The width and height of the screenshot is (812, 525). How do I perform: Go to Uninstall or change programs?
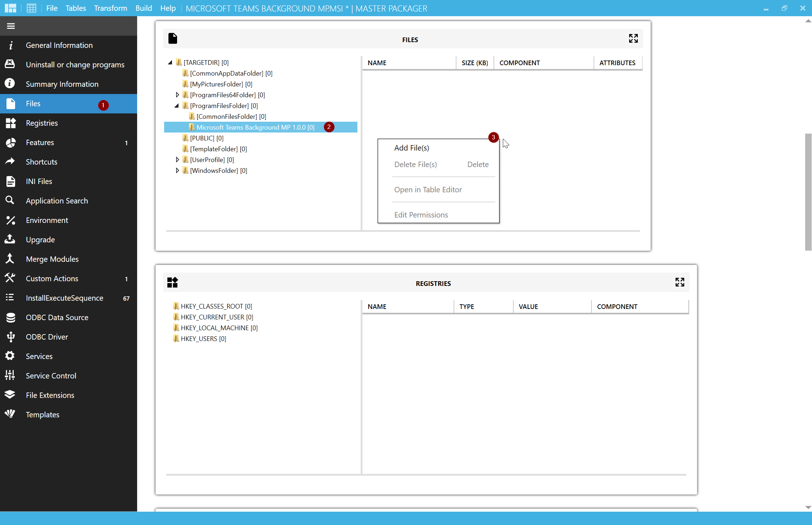pos(68,65)
